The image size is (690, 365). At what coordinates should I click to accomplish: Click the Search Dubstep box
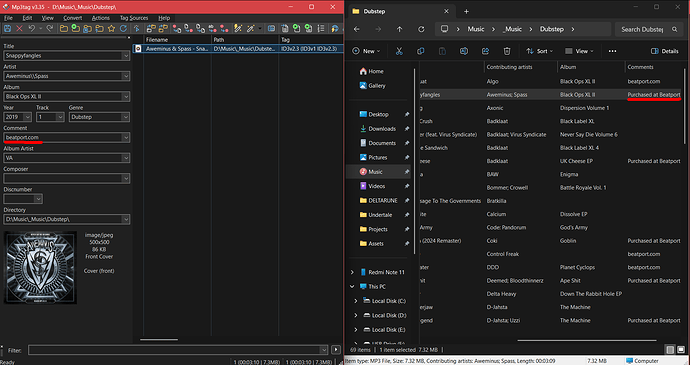[648, 29]
